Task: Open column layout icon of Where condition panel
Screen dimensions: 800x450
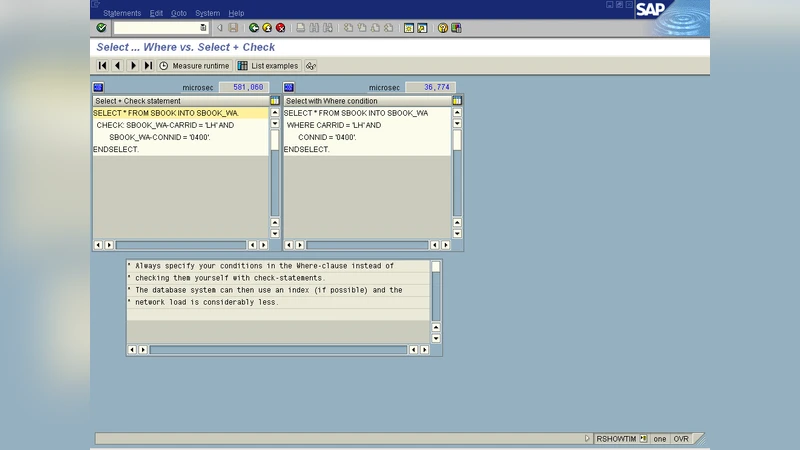Action: pyautogui.click(x=457, y=101)
